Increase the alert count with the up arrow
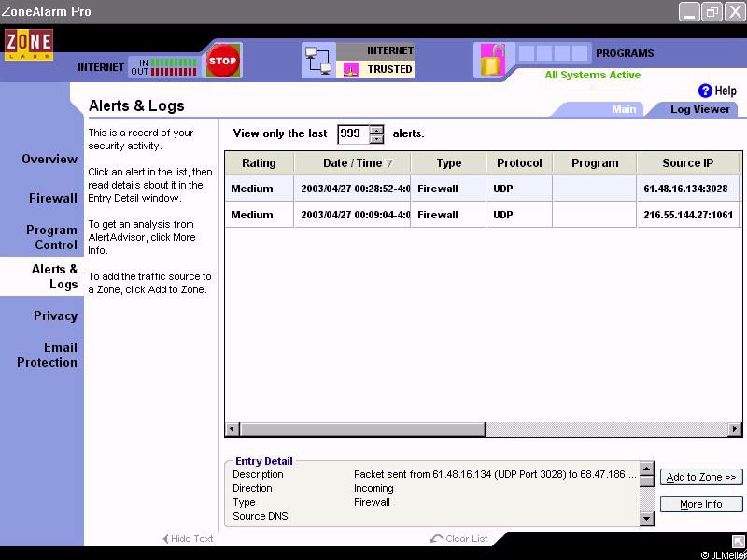The height and width of the screenshot is (560, 747). coord(376,130)
